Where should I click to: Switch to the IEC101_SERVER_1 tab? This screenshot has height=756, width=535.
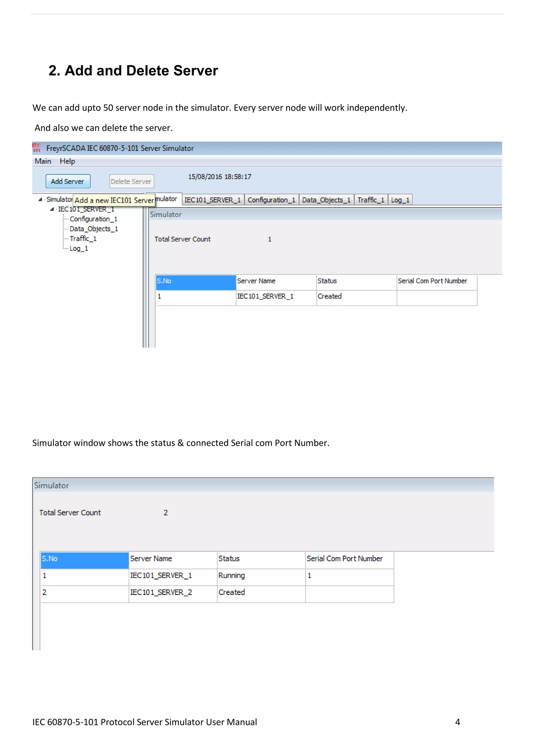click(213, 200)
